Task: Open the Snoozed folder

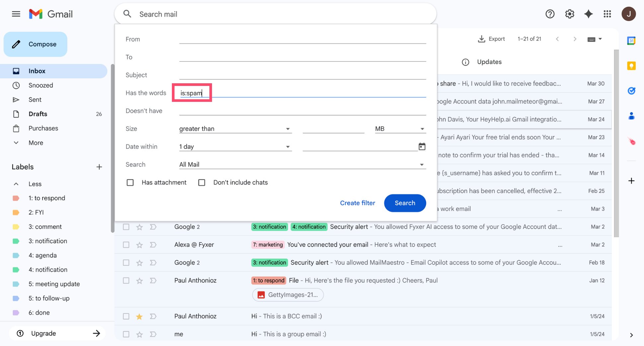Action: [54, 85]
